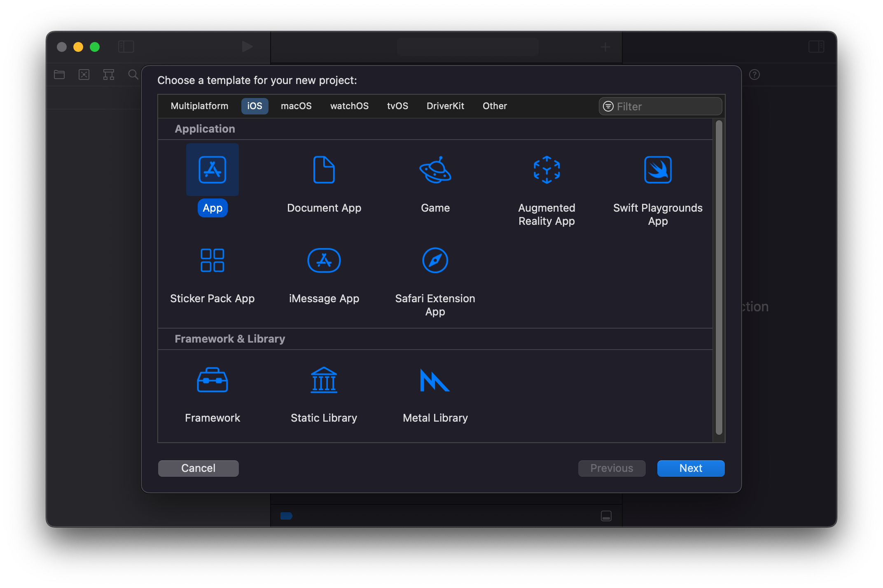Select the Framework template icon

coord(212,380)
